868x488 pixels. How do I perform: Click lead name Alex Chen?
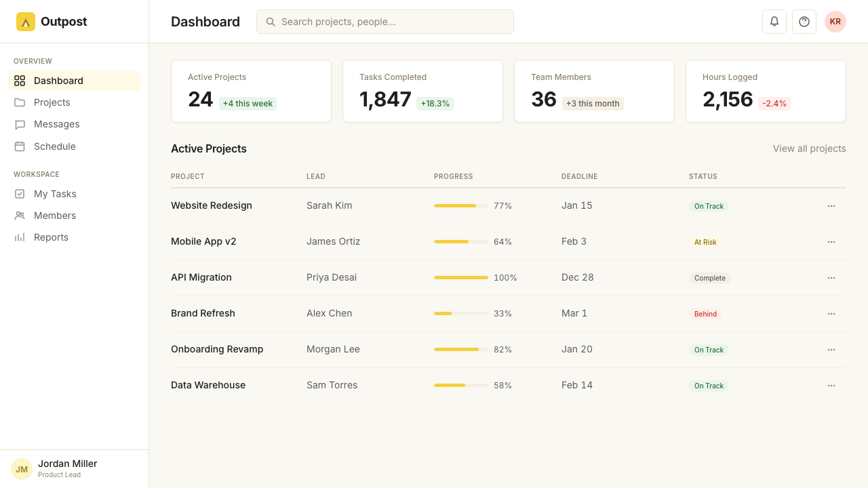point(329,313)
